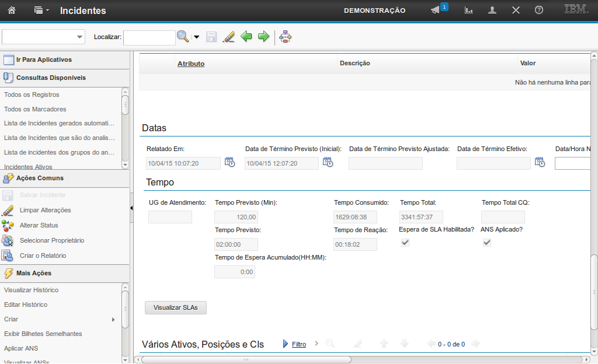Image resolution: width=598 pixels, height=364 pixels.
Task: Open the Go To menu dropdown
Action: pyautogui.click(x=41, y=10)
